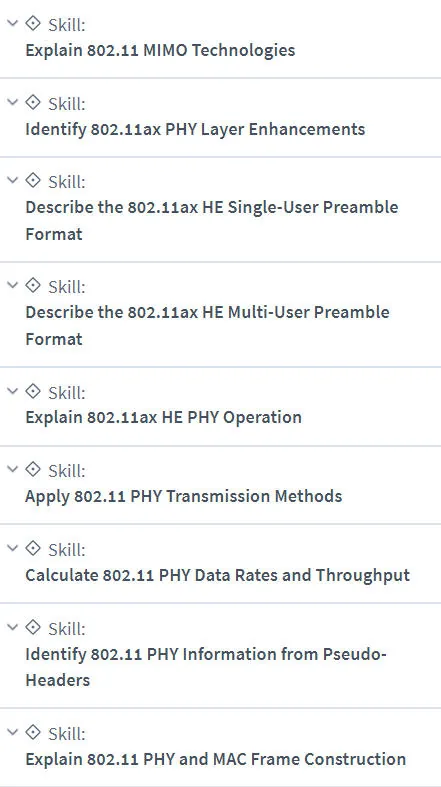Click skill icon for Apply 802.11 PHY Transmission Methods

tap(33, 469)
